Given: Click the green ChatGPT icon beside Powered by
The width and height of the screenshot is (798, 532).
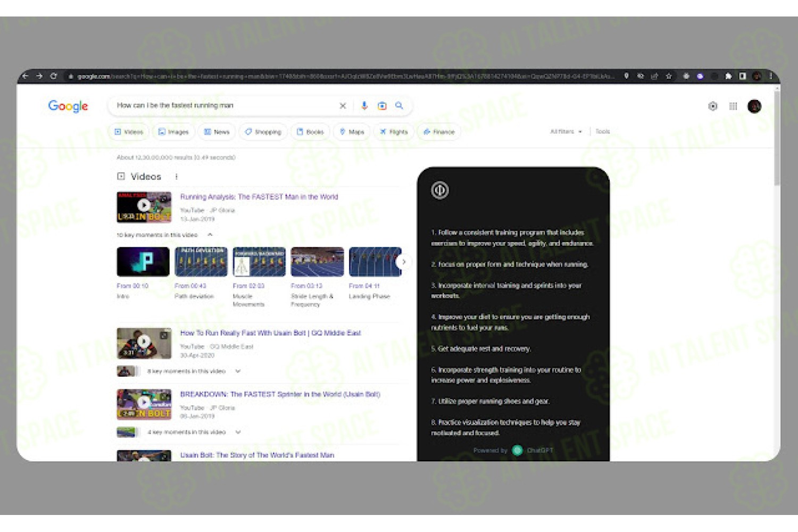Looking at the screenshot, I should (x=517, y=450).
